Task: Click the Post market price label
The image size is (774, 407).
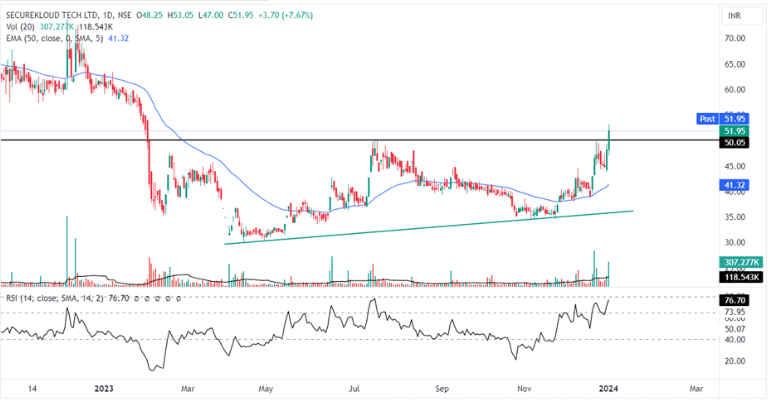Action: [x=705, y=118]
